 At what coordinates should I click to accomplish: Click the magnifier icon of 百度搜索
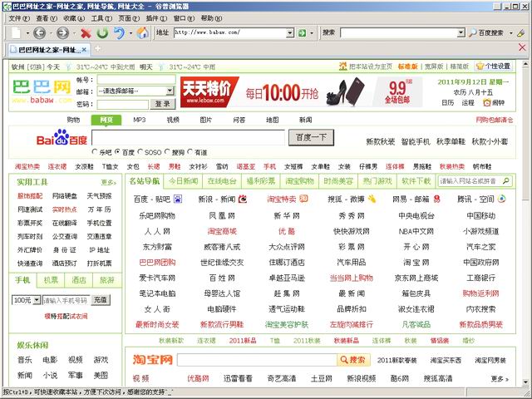tap(473, 33)
